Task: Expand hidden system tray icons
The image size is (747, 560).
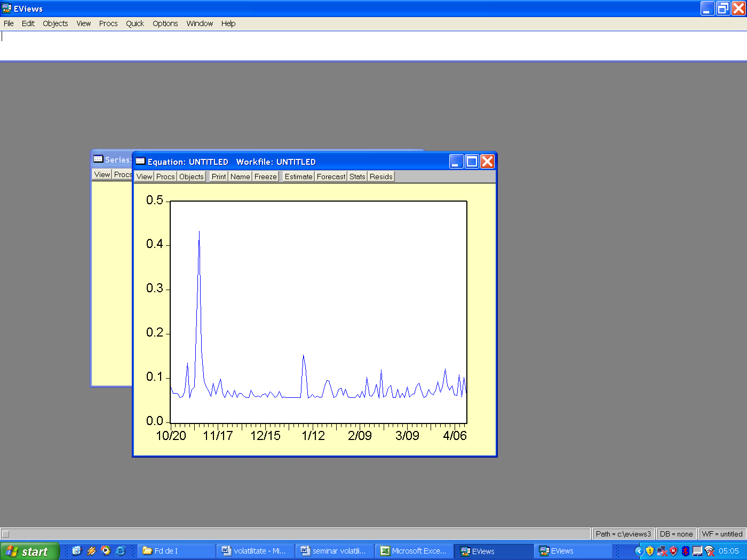Action: click(x=639, y=551)
